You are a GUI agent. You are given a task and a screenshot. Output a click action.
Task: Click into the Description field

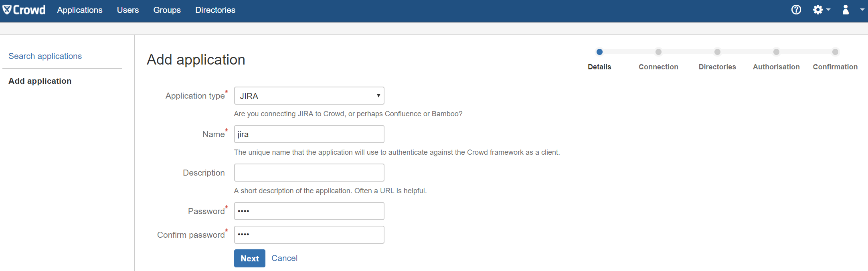(x=309, y=173)
